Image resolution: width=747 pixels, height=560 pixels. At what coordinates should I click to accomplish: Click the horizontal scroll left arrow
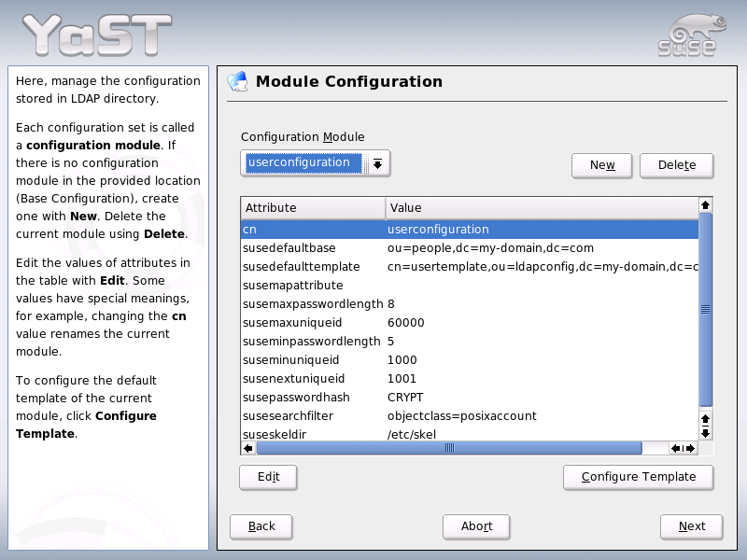point(248,448)
